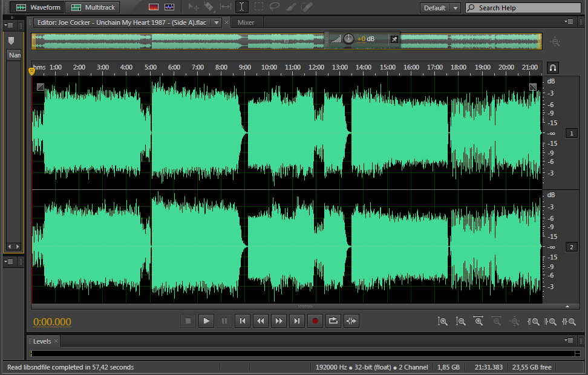Click the fade-out handle
588x375 pixels.
tap(533, 87)
